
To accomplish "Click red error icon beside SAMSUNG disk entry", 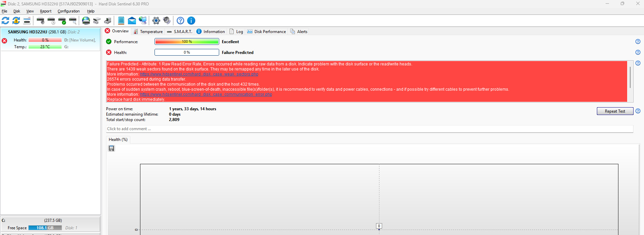I will pyautogui.click(x=4, y=41).
